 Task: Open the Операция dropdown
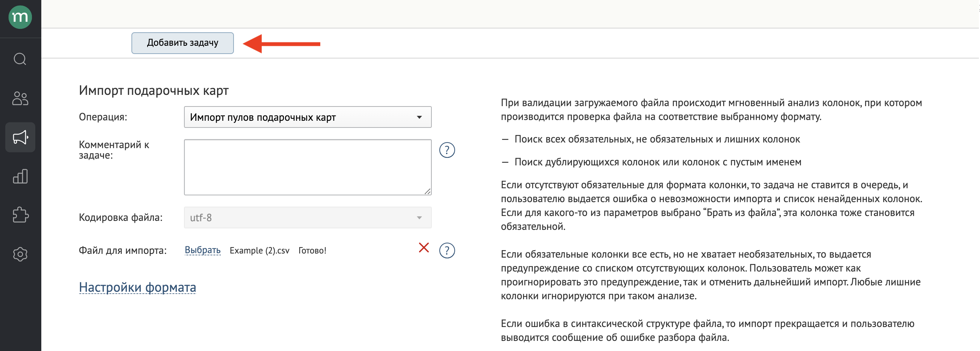(x=308, y=117)
